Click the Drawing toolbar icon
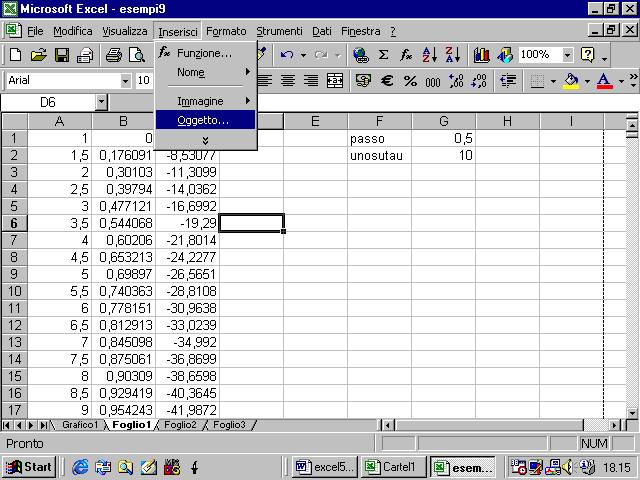Image resolution: width=640 pixels, height=480 pixels. click(505, 55)
